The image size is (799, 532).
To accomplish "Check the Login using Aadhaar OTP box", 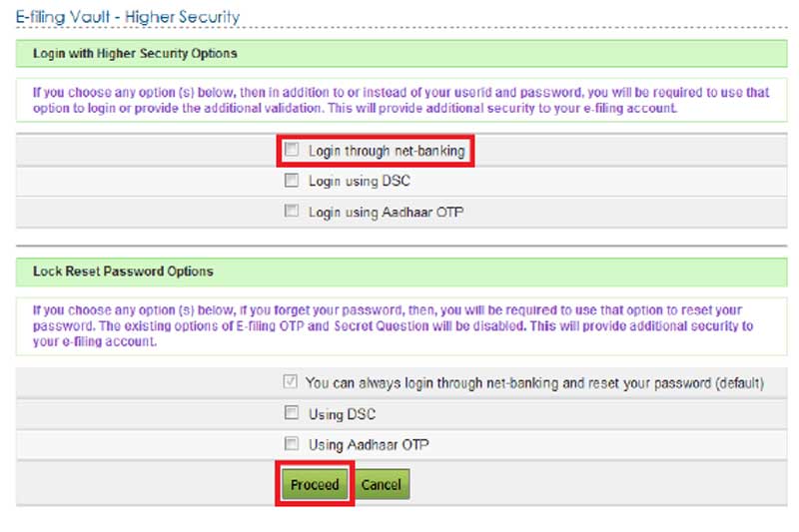I will [x=292, y=211].
